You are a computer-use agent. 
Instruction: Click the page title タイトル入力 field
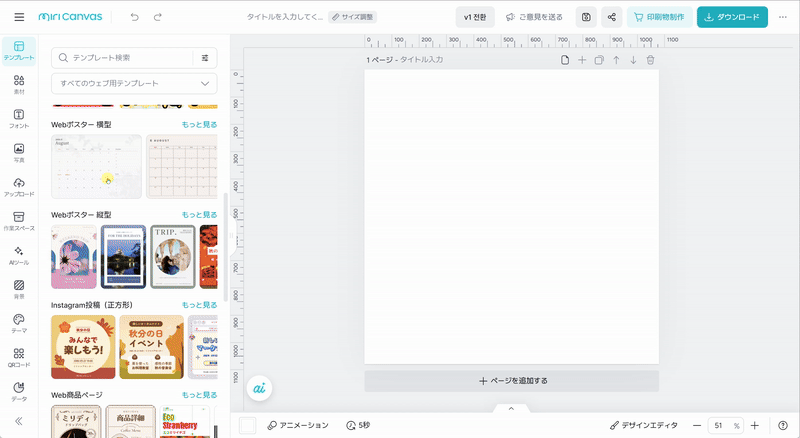[x=421, y=60]
